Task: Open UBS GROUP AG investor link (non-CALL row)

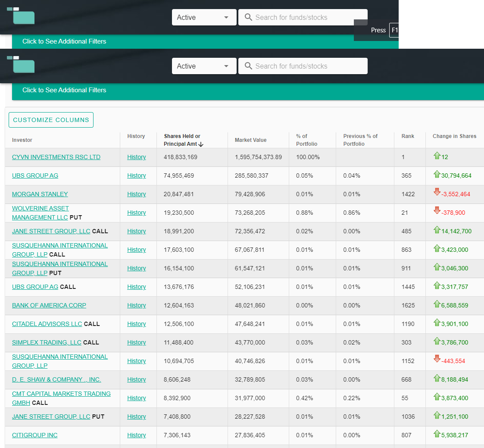Action: 35,175
